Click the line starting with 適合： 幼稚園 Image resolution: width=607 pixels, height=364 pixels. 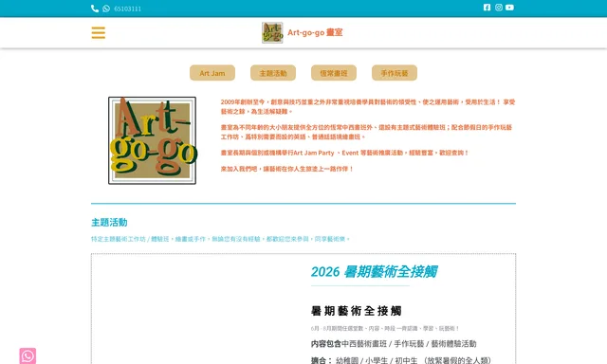coord(401,360)
